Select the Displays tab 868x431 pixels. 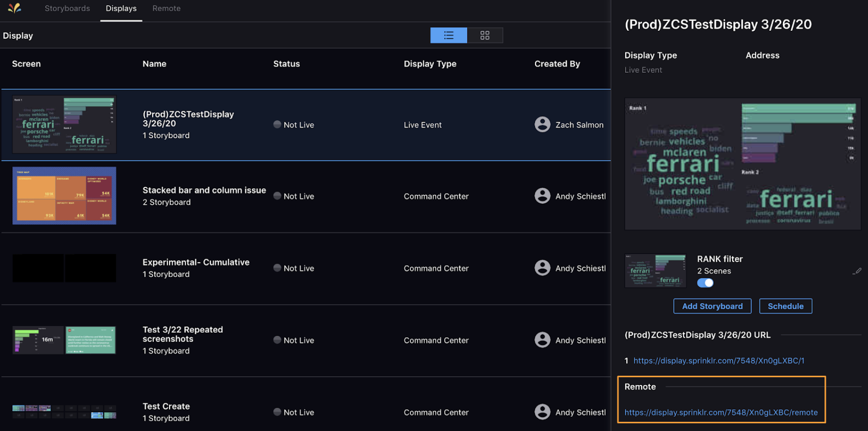click(121, 9)
